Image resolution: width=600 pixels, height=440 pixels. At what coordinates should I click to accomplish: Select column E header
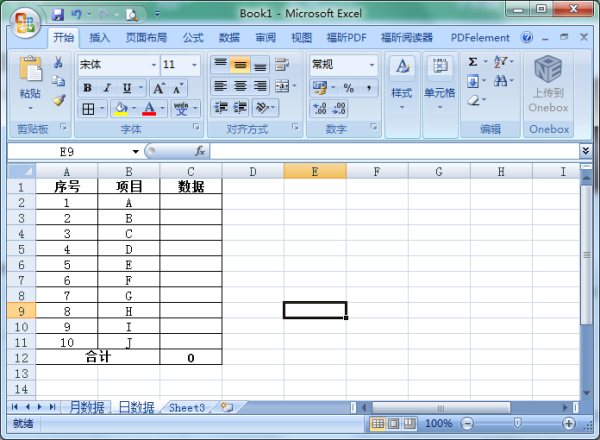pyautogui.click(x=315, y=171)
